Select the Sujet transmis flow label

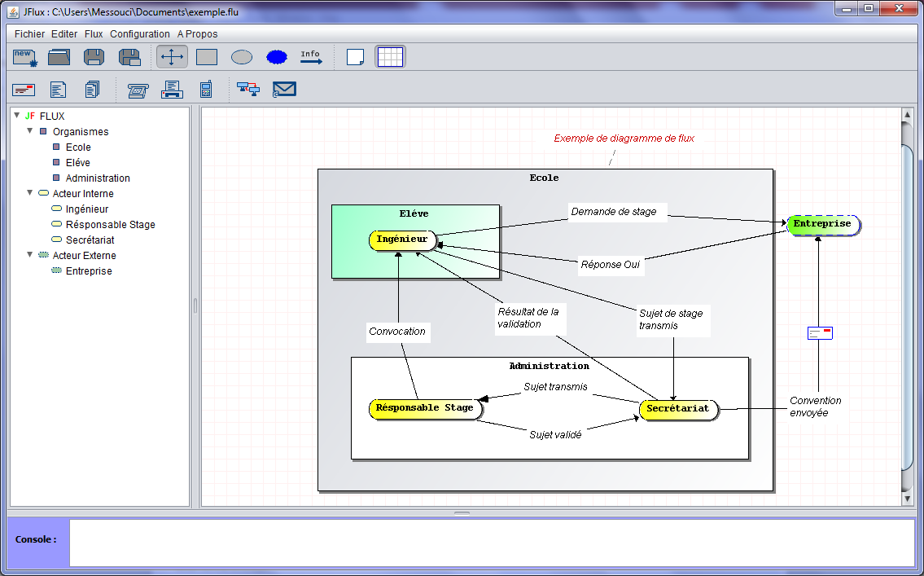coord(556,387)
